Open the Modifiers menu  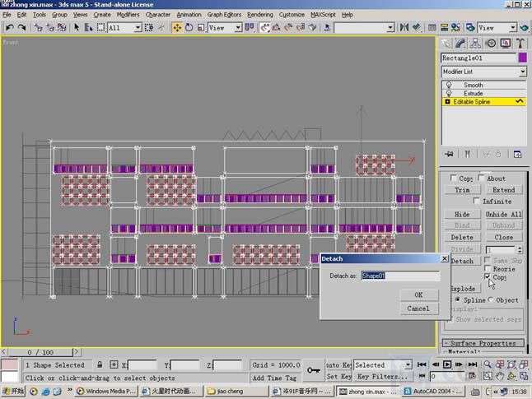(128, 15)
